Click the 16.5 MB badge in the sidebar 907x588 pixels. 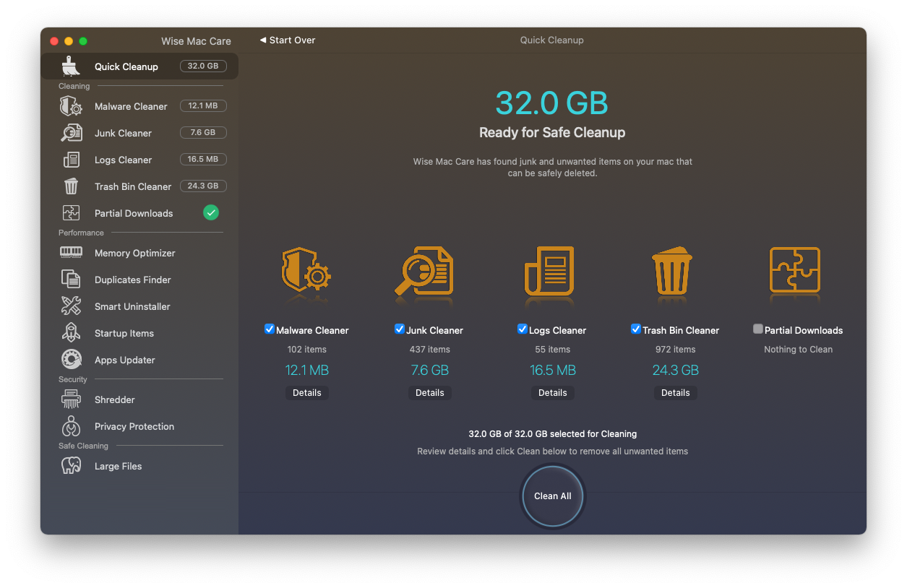203,160
